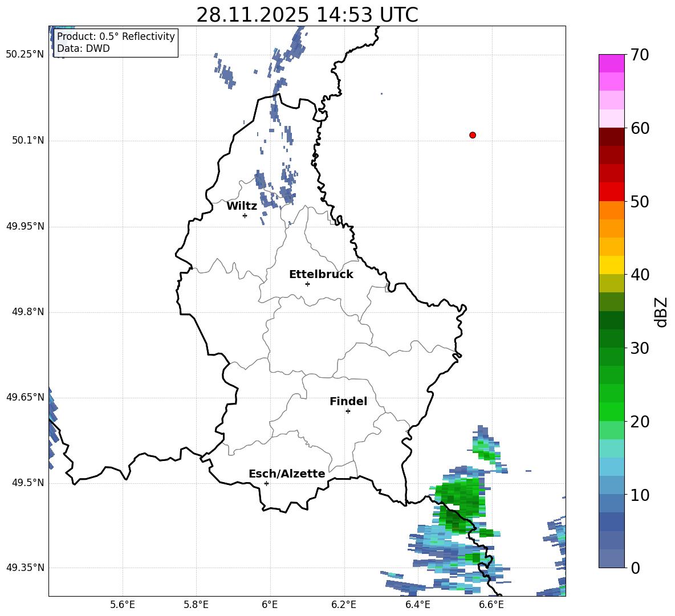Click the 49.35°N latitude label
This screenshot has height=616, width=675.
[25, 568]
